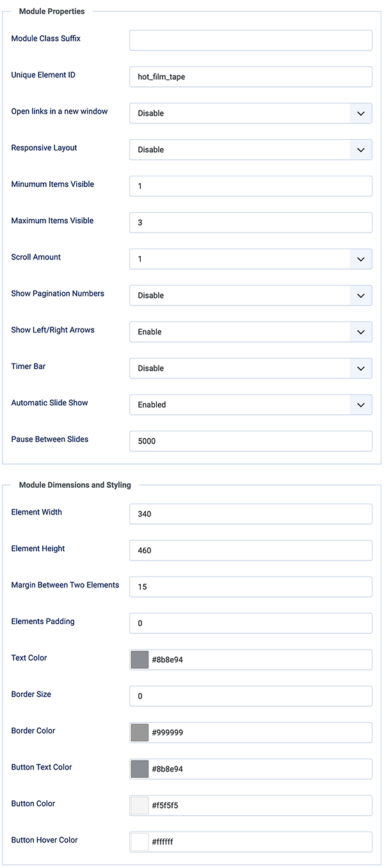This screenshot has height=868, width=384.
Task: Open the Button Text Color swatch
Action: coord(140,769)
